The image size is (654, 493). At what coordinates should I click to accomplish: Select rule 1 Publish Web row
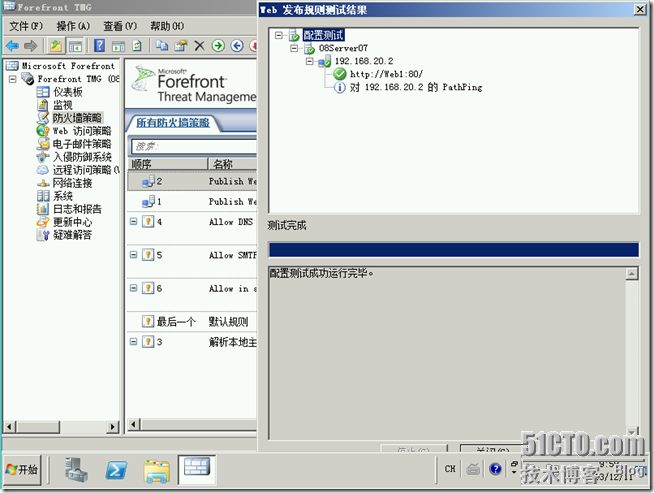(192, 201)
